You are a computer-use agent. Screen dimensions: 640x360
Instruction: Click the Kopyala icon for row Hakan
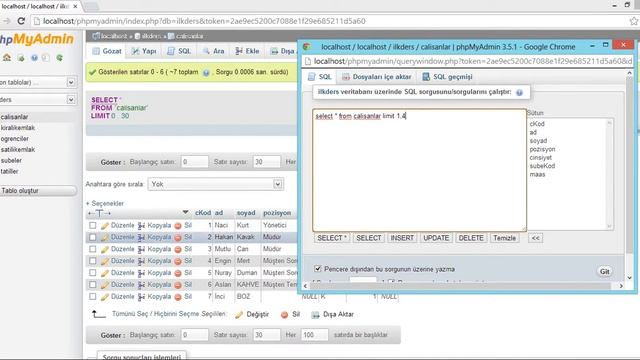tap(141, 238)
